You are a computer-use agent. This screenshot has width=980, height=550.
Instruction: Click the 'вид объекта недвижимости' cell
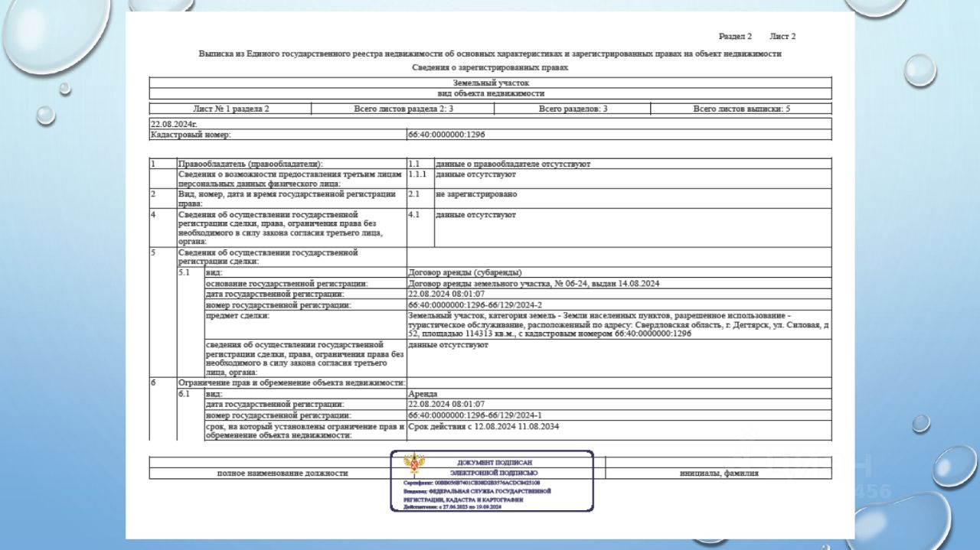coord(490,93)
